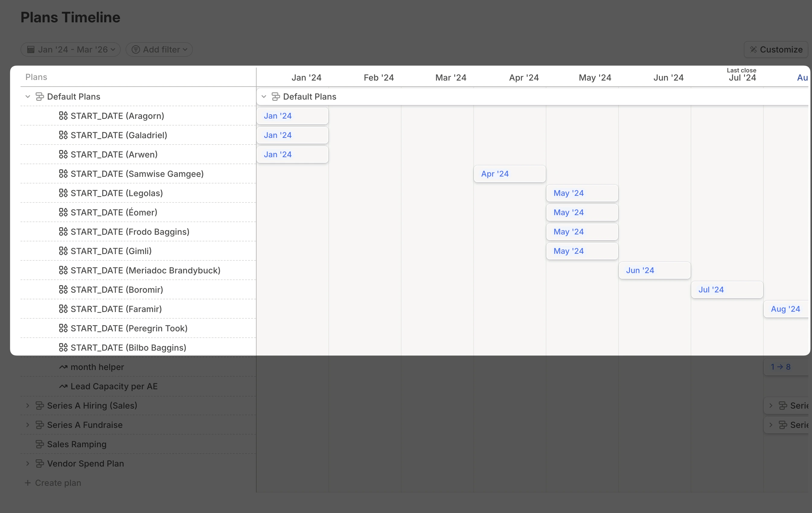Viewport: 812px width, 513px height.
Task: Click the trend-line icon beside Lead Capacity per AE
Action: pyautogui.click(x=63, y=386)
